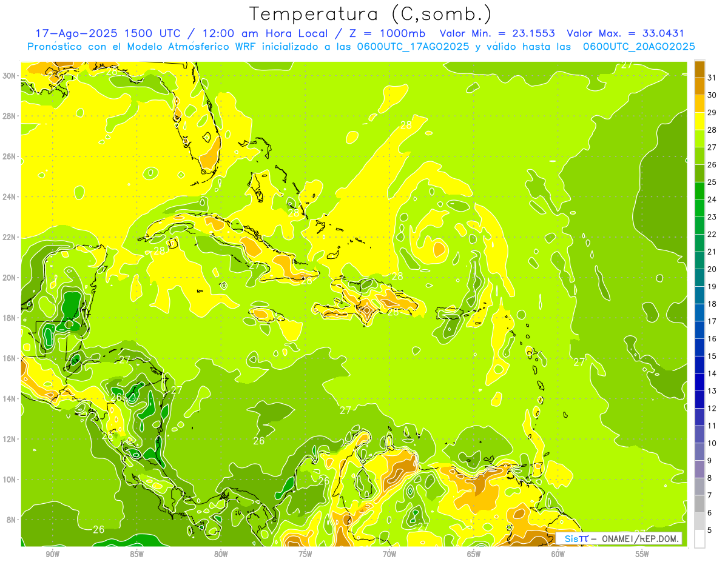Click the 60W longitude axis label
This screenshot has height=562, width=728.
tap(558, 554)
